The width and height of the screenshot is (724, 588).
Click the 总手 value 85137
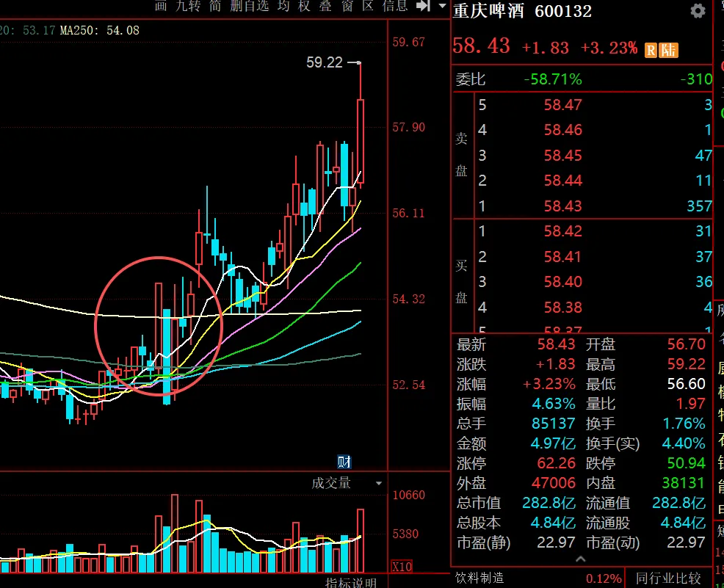click(553, 424)
